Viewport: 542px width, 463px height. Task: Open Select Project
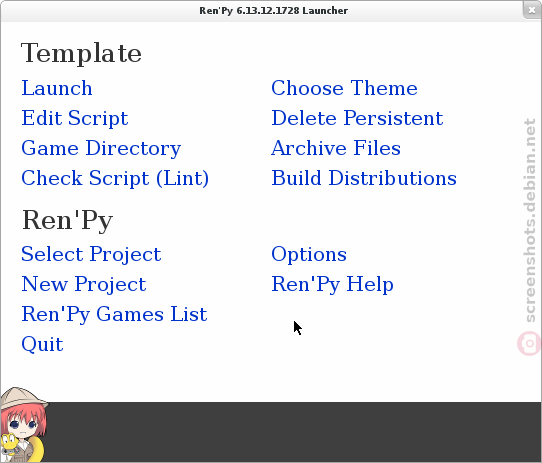(91, 255)
